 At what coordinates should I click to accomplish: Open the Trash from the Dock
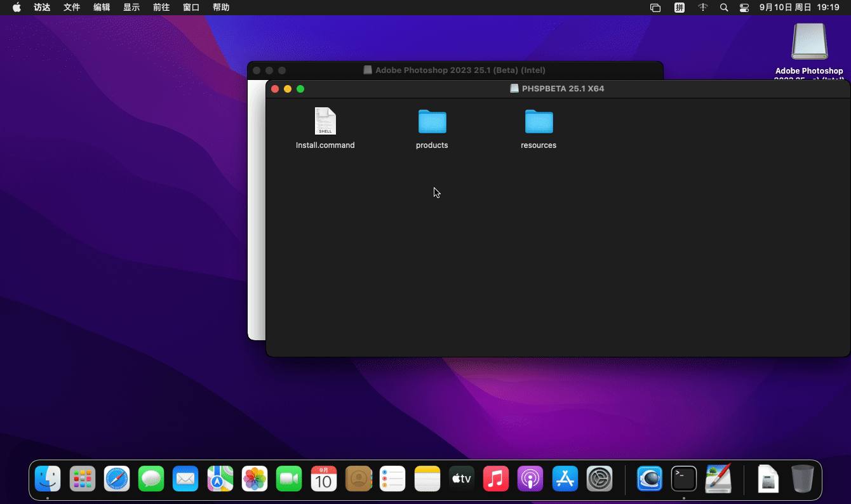[803, 479]
